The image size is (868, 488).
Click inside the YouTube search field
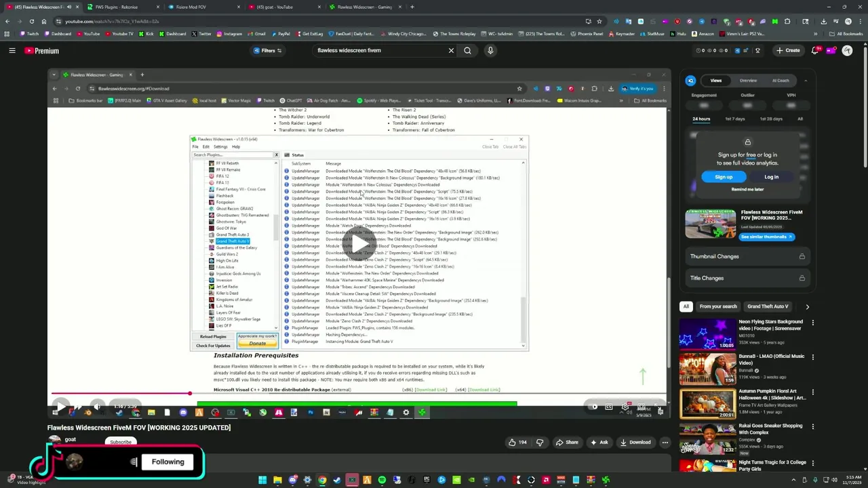pyautogui.click(x=380, y=50)
